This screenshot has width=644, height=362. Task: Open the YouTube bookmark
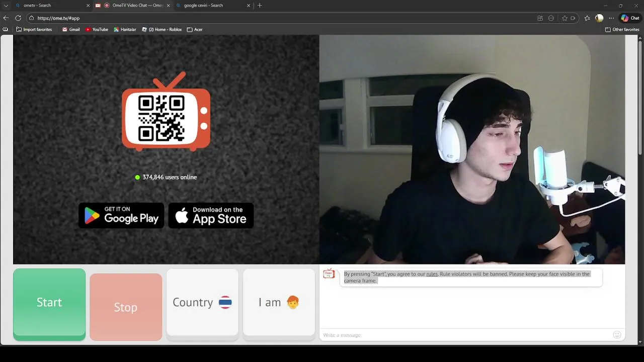pyautogui.click(x=97, y=30)
